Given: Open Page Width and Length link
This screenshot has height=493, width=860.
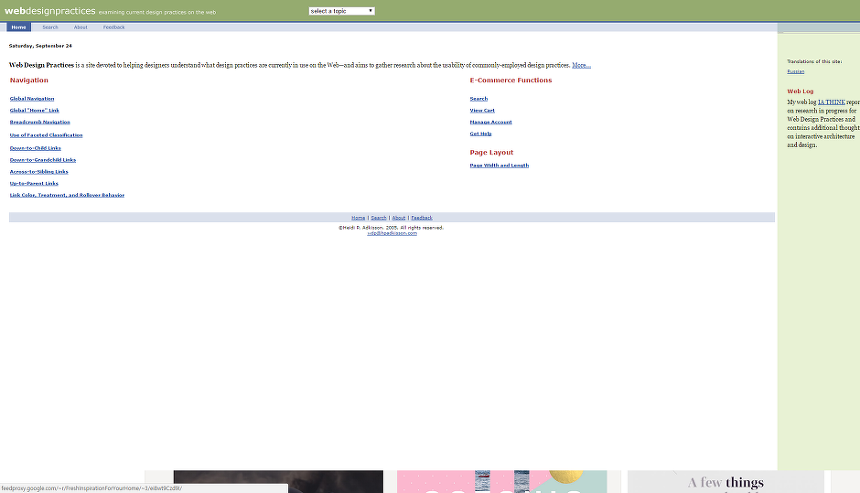Looking at the screenshot, I should 499,165.
